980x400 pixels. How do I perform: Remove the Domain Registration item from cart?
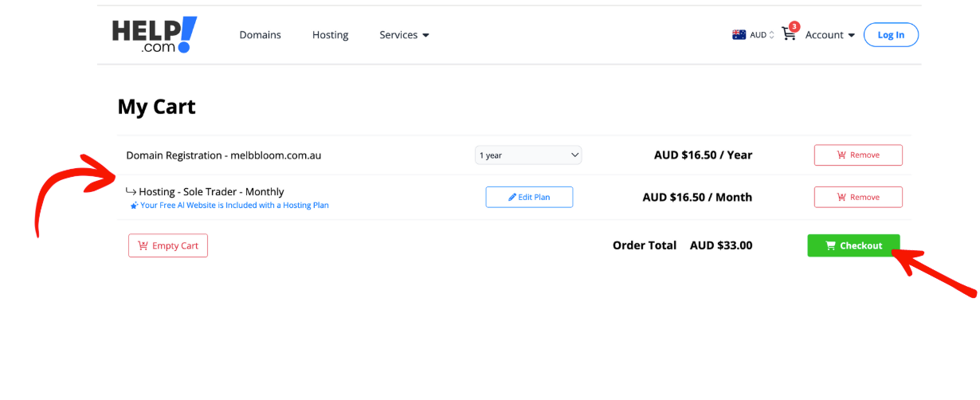click(857, 155)
